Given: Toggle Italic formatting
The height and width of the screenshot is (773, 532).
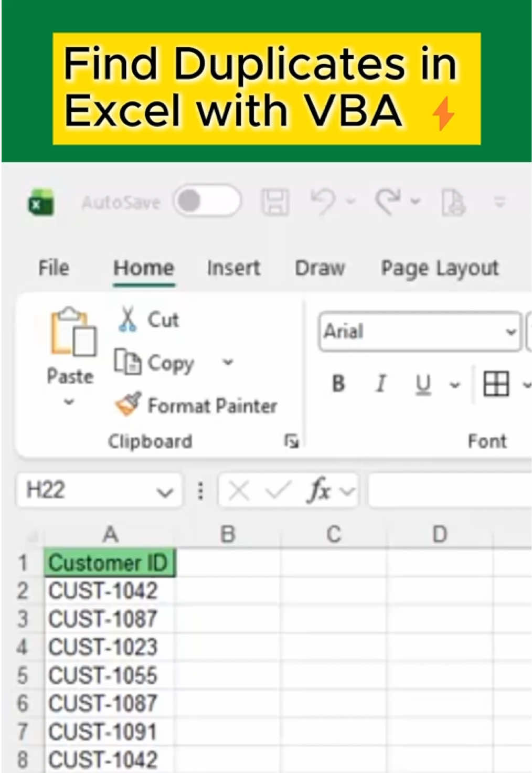Looking at the screenshot, I should click(381, 384).
